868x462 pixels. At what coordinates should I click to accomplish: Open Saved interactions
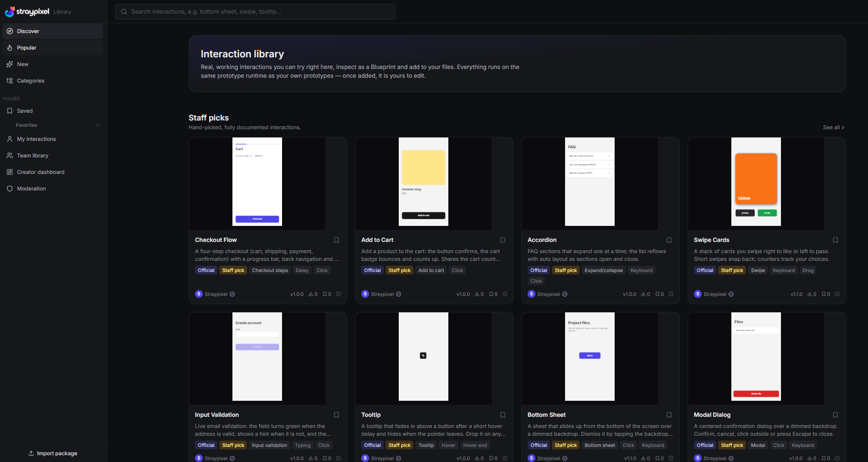pyautogui.click(x=53, y=111)
